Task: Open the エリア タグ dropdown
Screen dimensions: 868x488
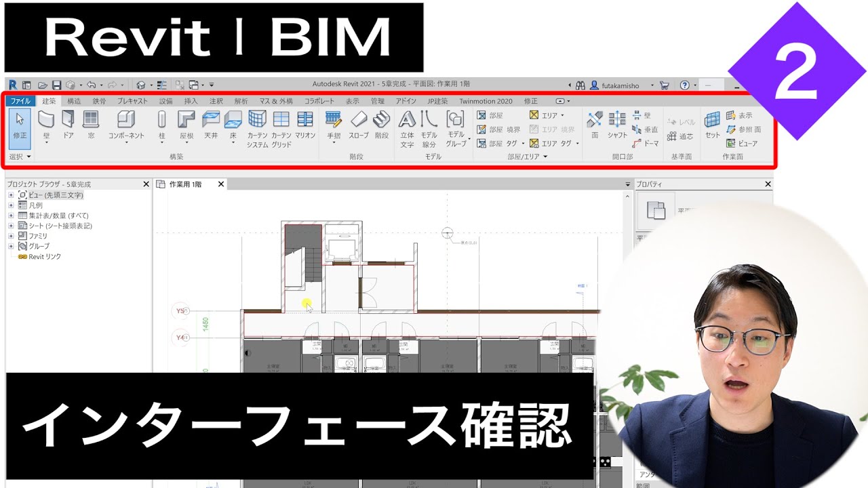Action: (578, 144)
